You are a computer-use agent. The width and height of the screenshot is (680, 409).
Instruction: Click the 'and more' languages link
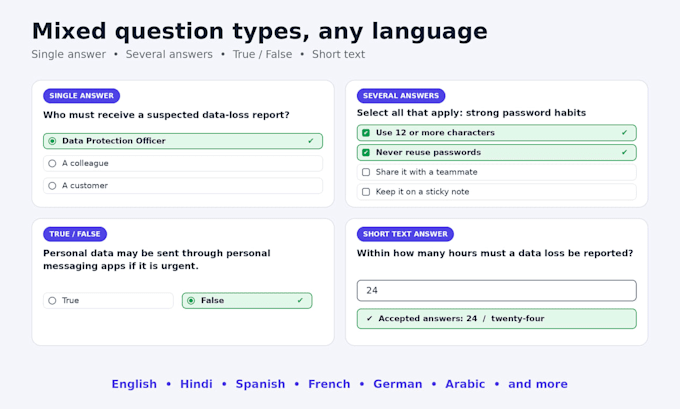(538, 384)
